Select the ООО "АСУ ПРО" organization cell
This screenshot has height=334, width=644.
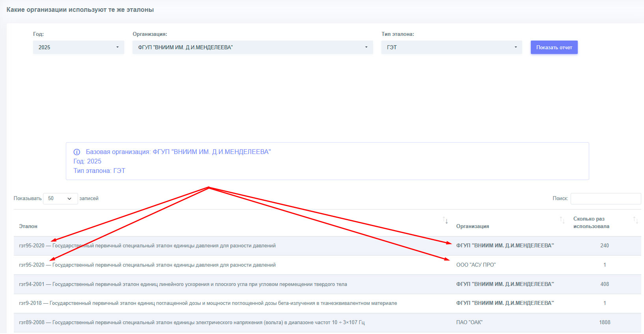click(476, 265)
